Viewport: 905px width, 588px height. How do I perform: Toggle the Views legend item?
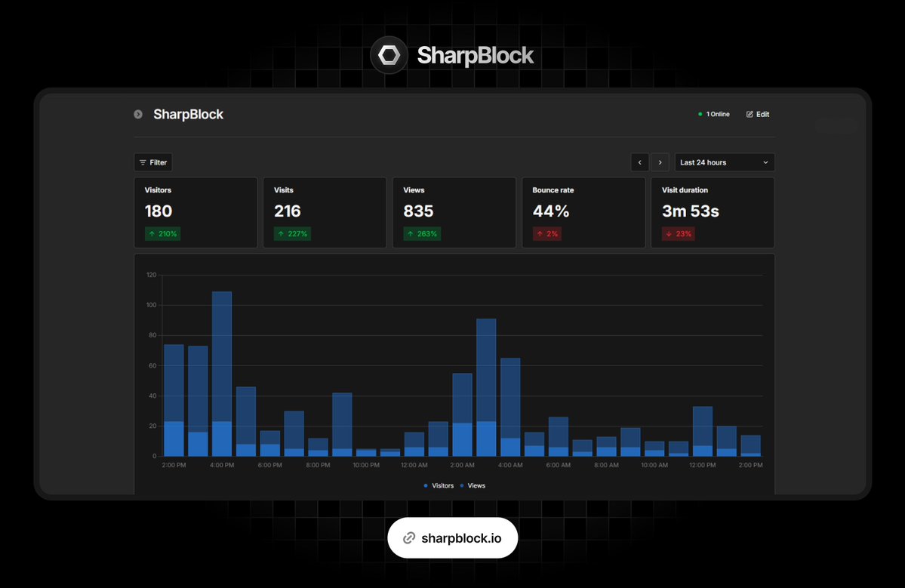click(x=473, y=485)
